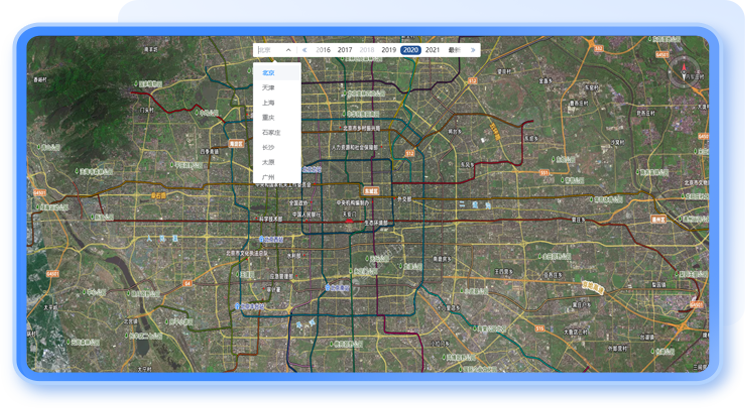Click the city search input field
The image size is (745, 408).
click(270, 49)
